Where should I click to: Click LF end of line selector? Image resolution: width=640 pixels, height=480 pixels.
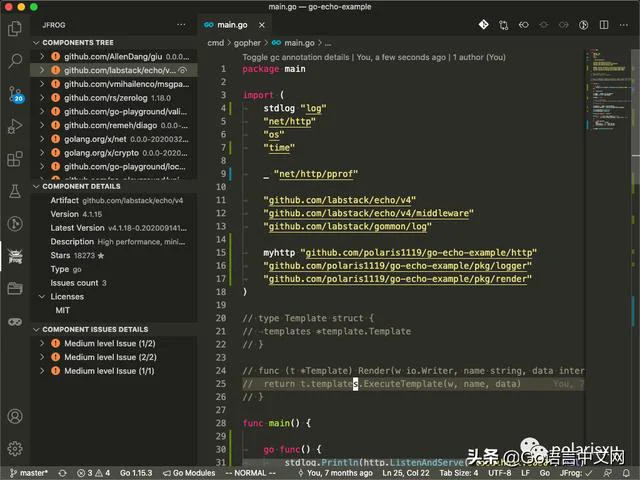(x=525, y=473)
